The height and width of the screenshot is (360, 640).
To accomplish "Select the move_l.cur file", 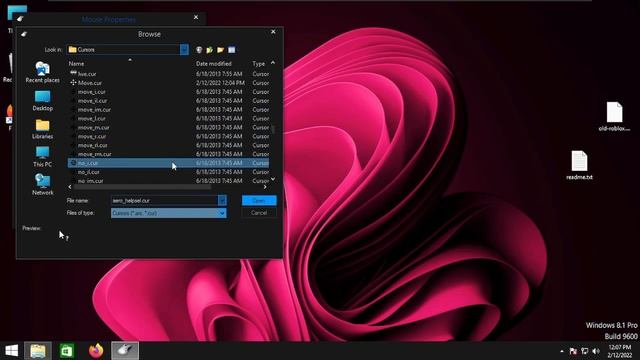I will tap(91, 119).
